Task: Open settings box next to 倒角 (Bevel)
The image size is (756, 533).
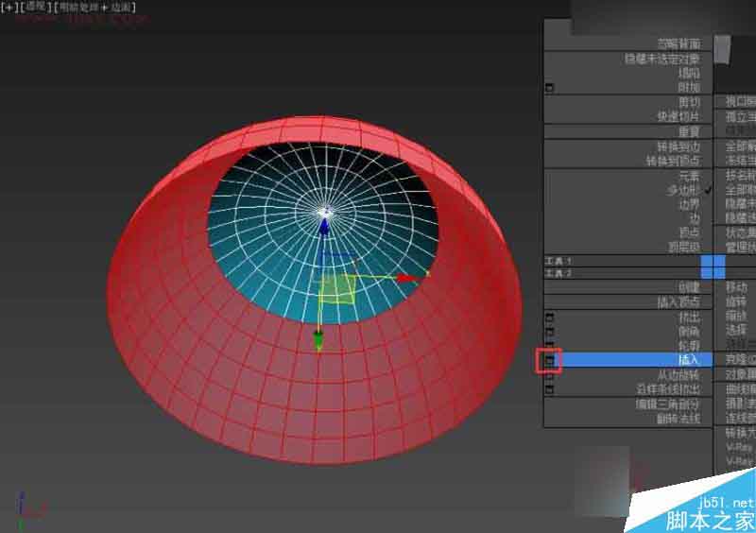Action: click(x=549, y=332)
